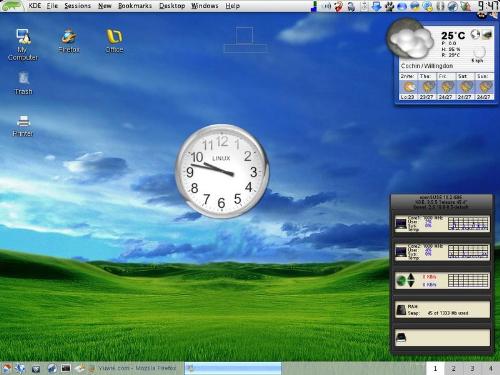This screenshot has height=375, width=500.
Task: Click the black paw print tray icon
Action: click(389, 6)
